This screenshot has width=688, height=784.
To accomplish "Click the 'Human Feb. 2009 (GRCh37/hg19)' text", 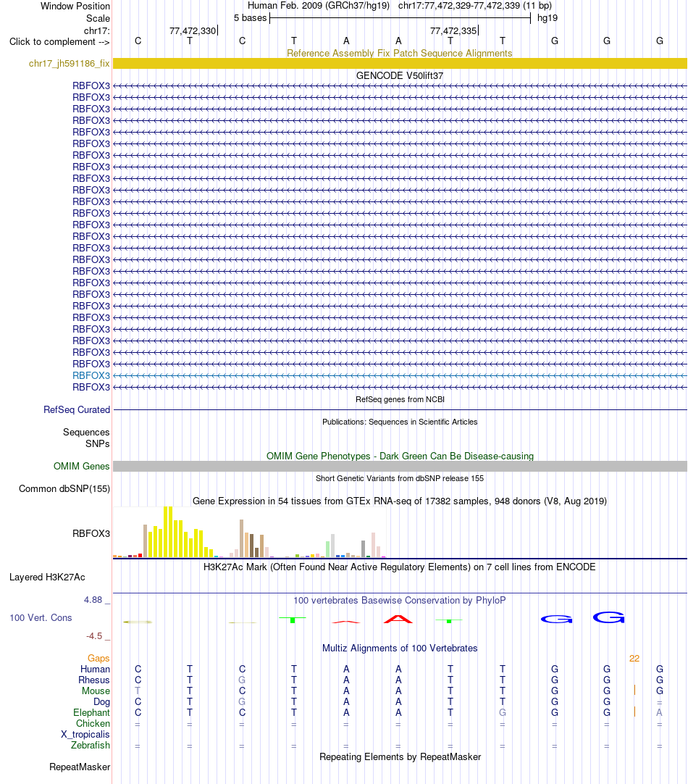I will (x=318, y=6).
